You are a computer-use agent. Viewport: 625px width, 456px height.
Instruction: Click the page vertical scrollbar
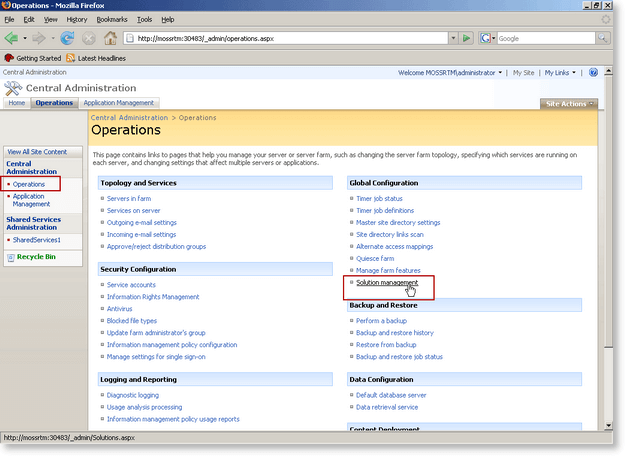pos(608,248)
